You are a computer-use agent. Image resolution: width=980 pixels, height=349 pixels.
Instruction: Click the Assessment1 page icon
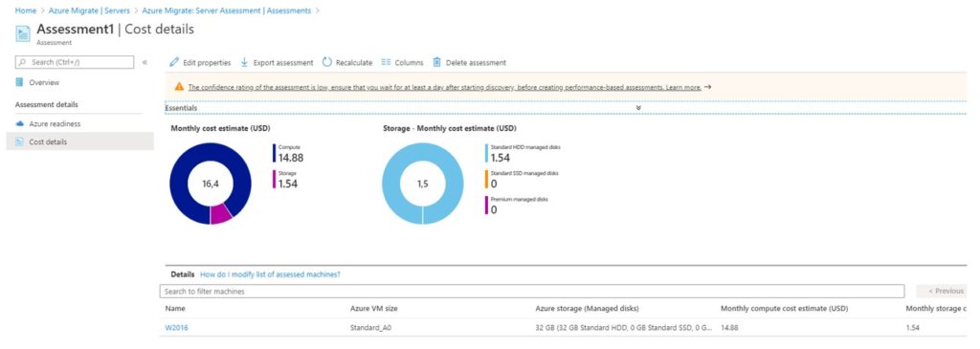point(23,33)
